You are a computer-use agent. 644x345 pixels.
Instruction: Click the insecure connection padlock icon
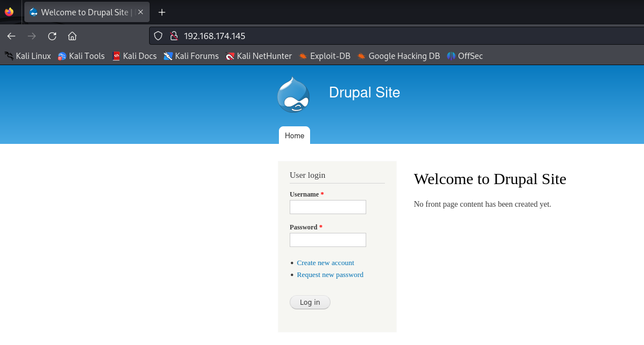174,36
